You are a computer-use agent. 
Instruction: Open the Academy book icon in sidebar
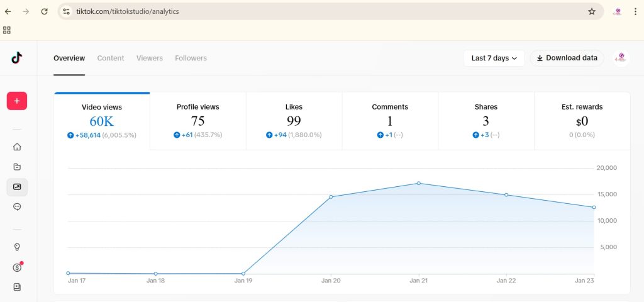[x=17, y=287]
